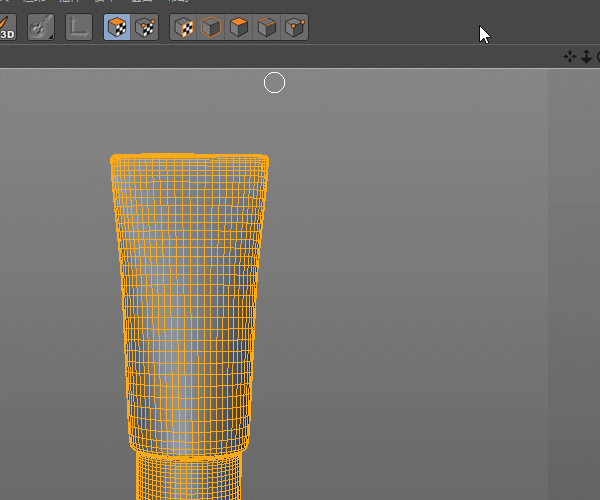The width and height of the screenshot is (600, 500).
Task: Click the vertical-arrow zoom view icon
Action: tap(586, 57)
